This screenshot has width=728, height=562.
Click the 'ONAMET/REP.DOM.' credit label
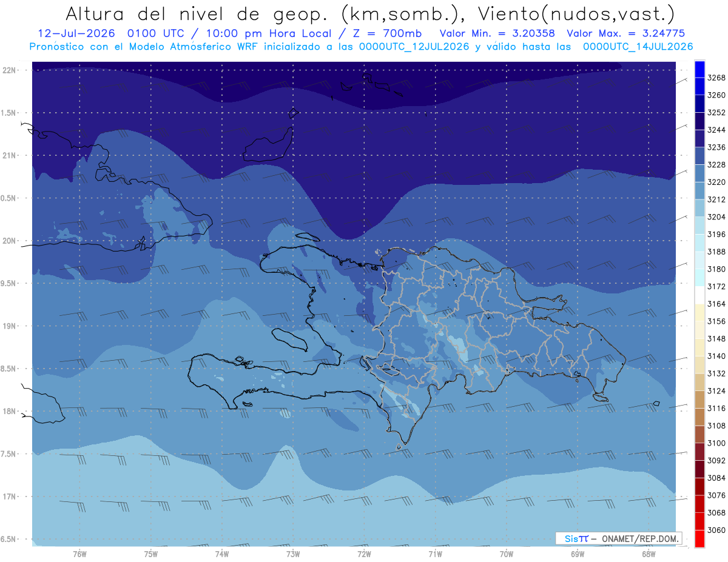[x=641, y=538]
